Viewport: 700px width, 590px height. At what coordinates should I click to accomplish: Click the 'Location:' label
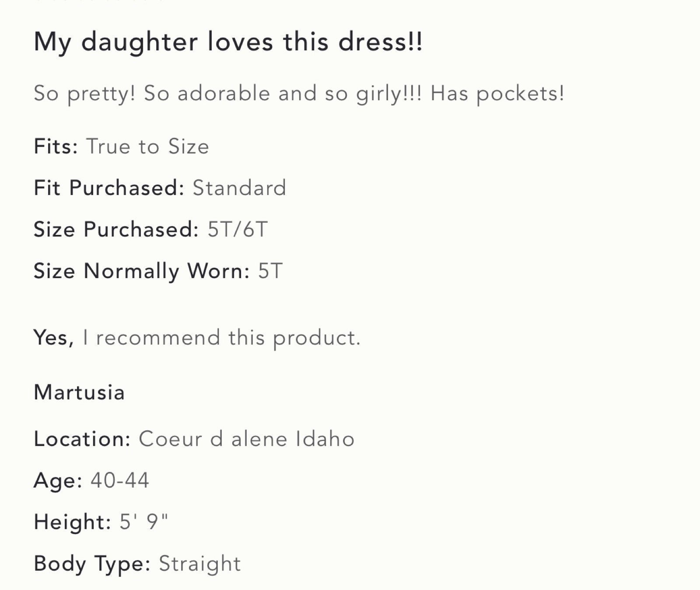(x=82, y=439)
